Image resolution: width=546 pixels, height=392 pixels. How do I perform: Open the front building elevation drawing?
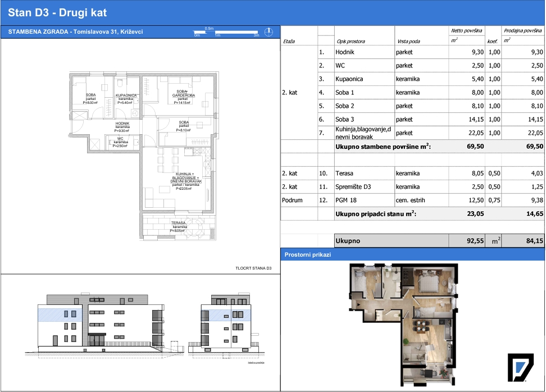104,325
